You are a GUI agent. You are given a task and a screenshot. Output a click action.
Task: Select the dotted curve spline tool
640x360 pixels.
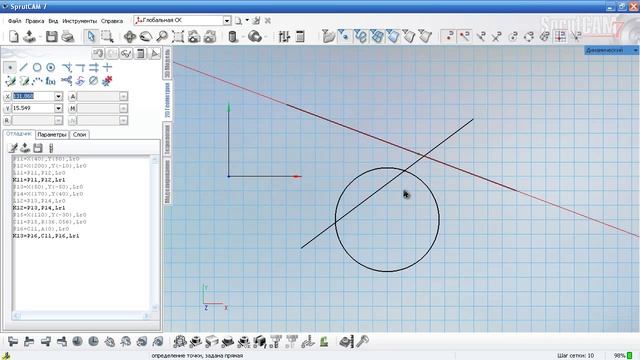coord(37,81)
